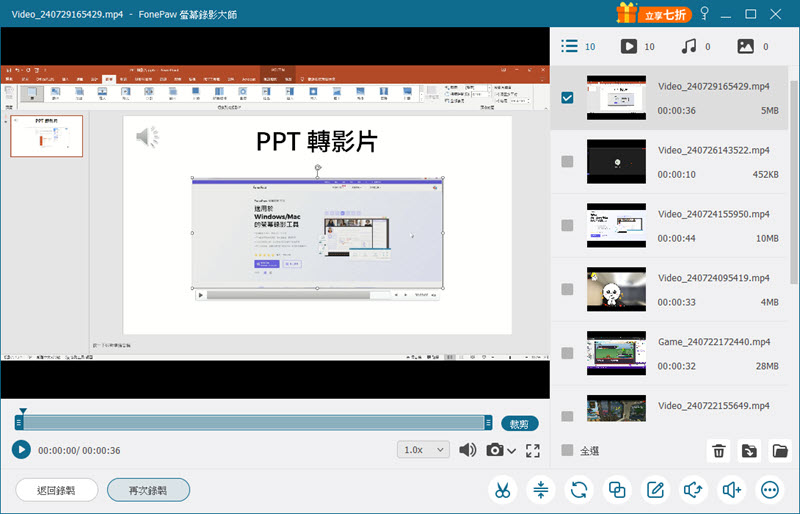This screenshot has width=800, height=514.
Task: Check the Video_240724095419.mp4 checkbox
Action: [x=567, y=289]
